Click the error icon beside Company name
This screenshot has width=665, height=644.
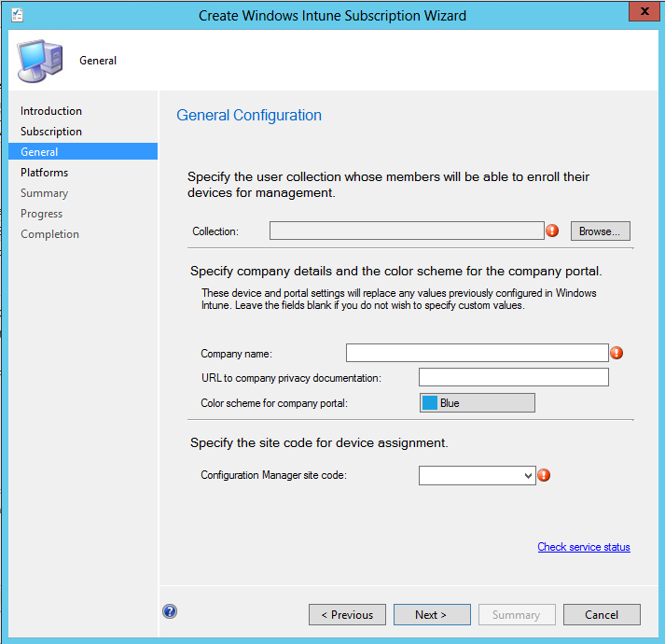pos(617,353)
